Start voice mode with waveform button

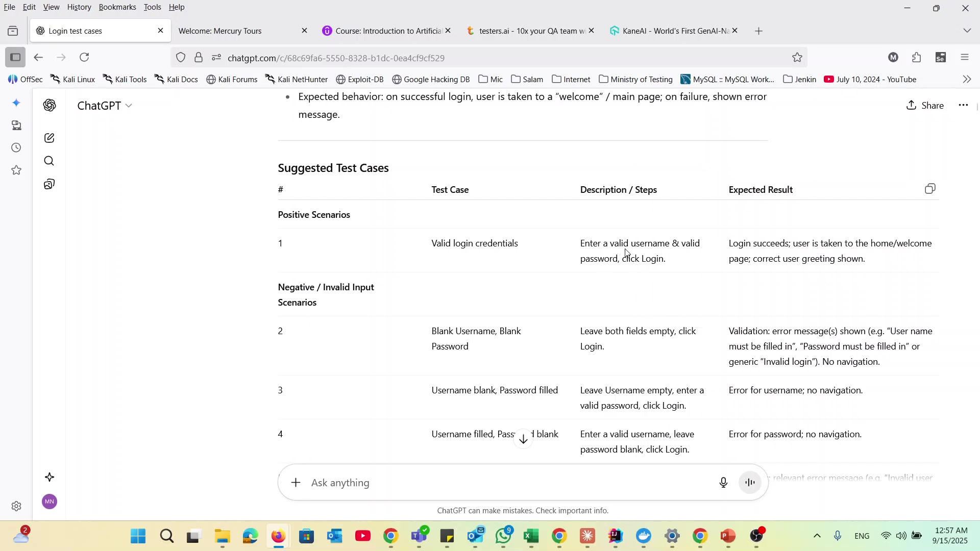point(750,483)
